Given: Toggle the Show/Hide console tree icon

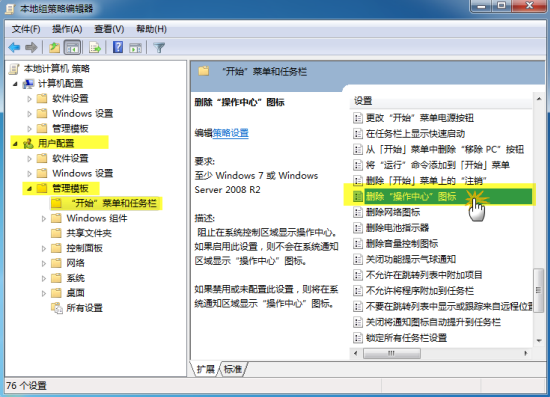Looking at the screenshot, I should (72, 47).
